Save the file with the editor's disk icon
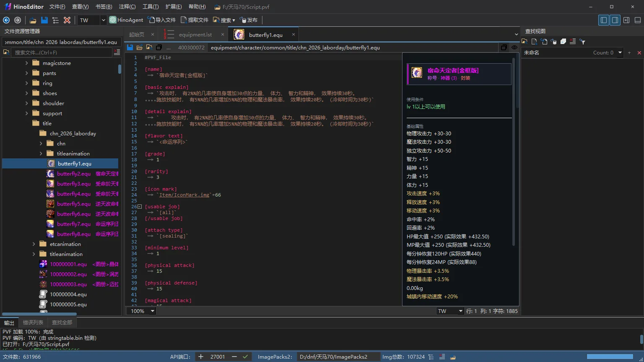The height and width of the screenshot is (362, 644). 130,47
